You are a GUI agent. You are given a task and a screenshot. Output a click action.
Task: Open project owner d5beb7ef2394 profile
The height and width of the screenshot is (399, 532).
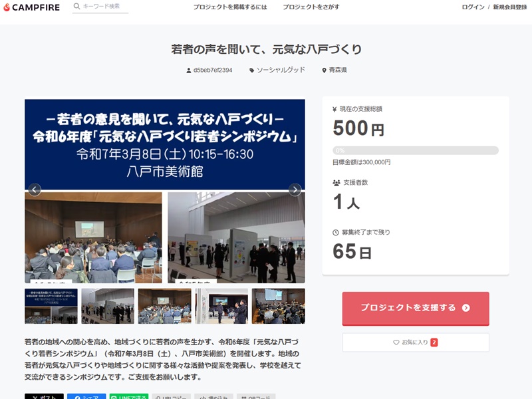coord(209,70)
